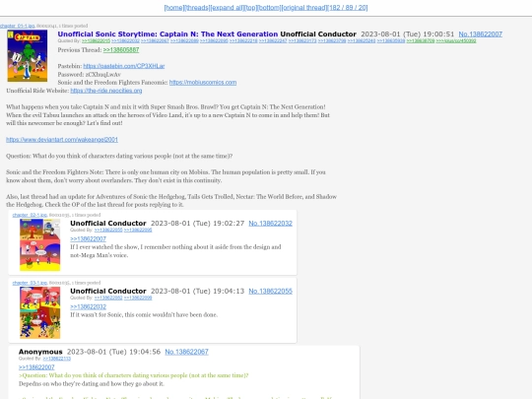Open post number No.138622055
The image size is (532, 399).
(x=270, y=291)
